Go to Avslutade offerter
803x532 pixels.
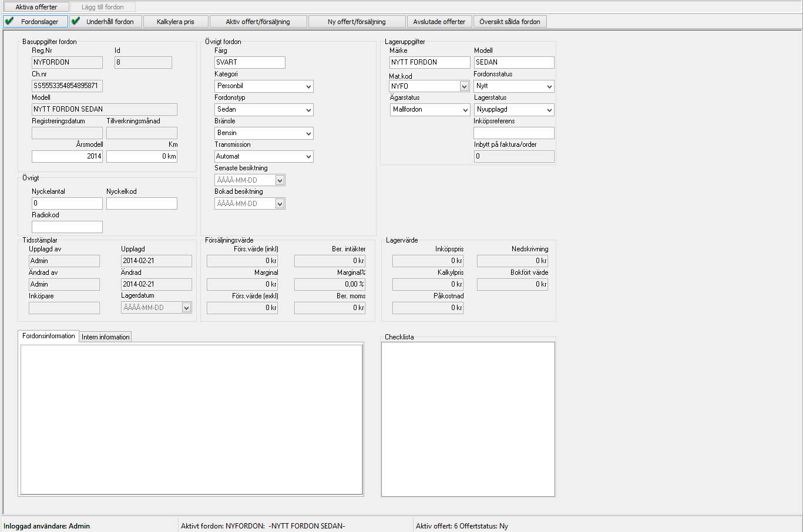pyautogui.click(x=439, y=22)
